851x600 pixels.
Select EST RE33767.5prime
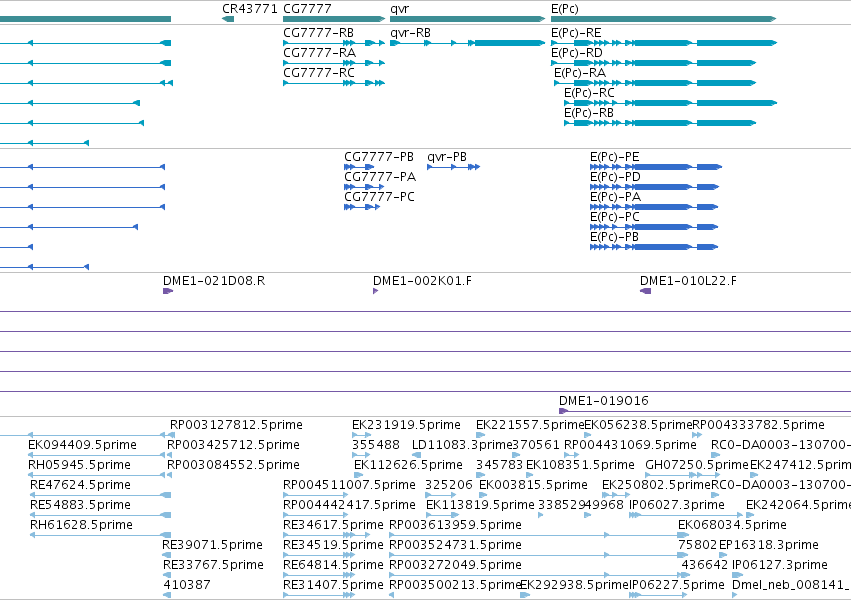[x=213, y=565]
